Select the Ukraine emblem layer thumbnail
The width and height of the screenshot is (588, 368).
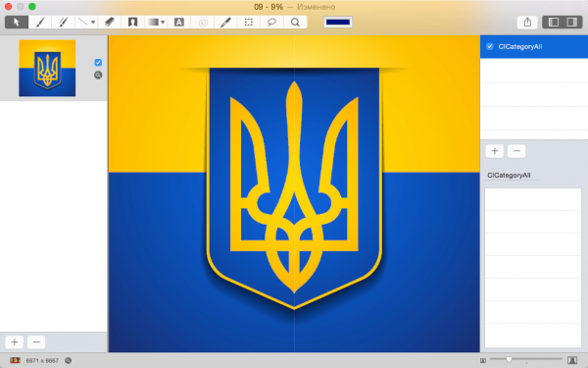[47, 68]
